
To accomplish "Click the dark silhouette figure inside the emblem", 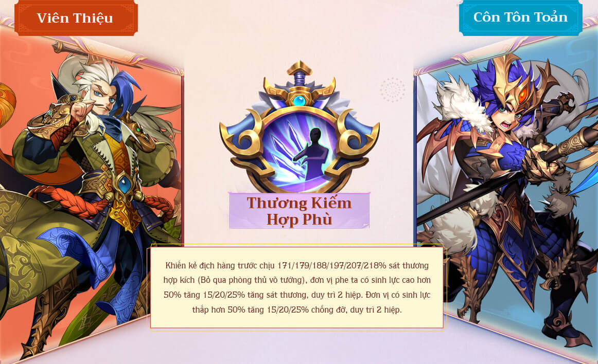I will (x=312, y=155).
